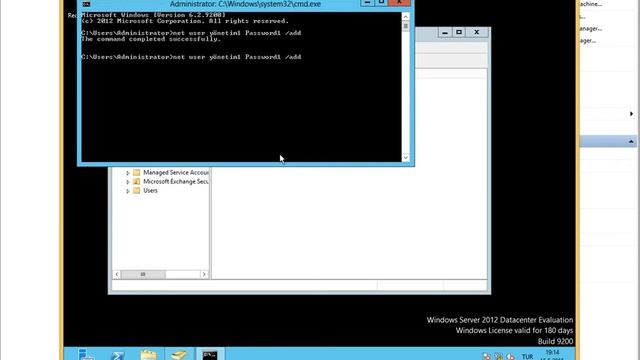Expand the Microsoft Exchange Security tree node
The height and width of the screenshot is (360, 640).
click(128, 182)
